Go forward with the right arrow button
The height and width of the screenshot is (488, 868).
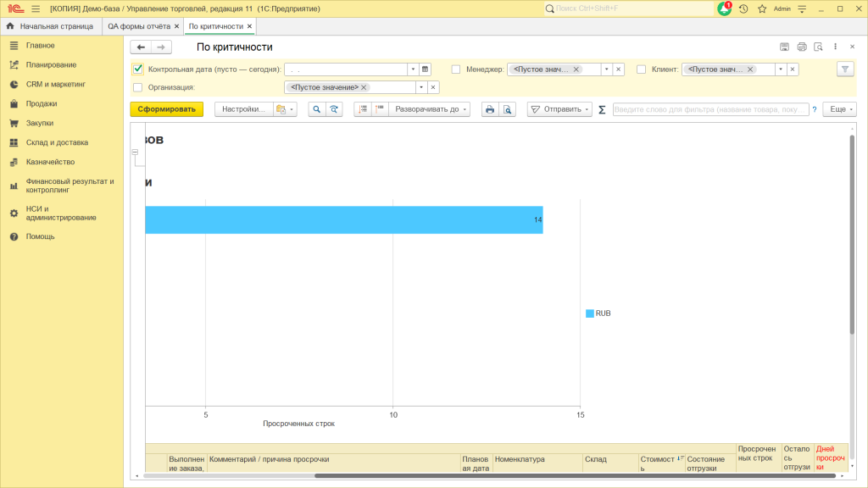161,47
